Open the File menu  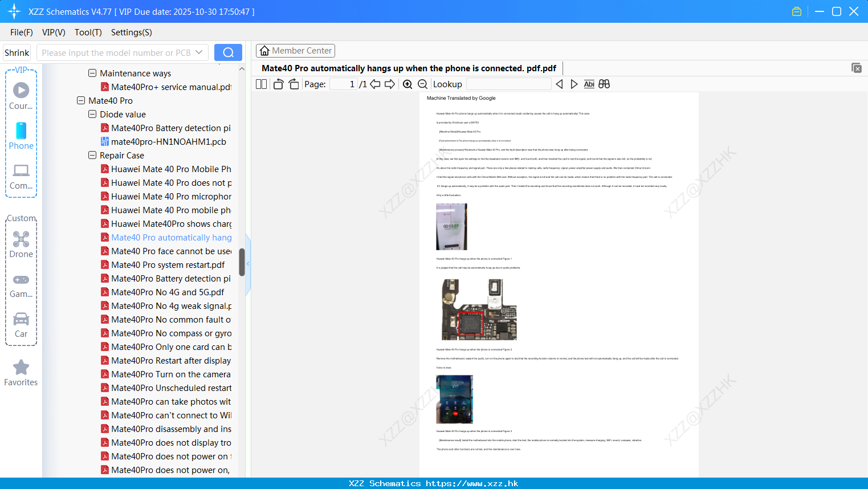(x=22, y=32)
